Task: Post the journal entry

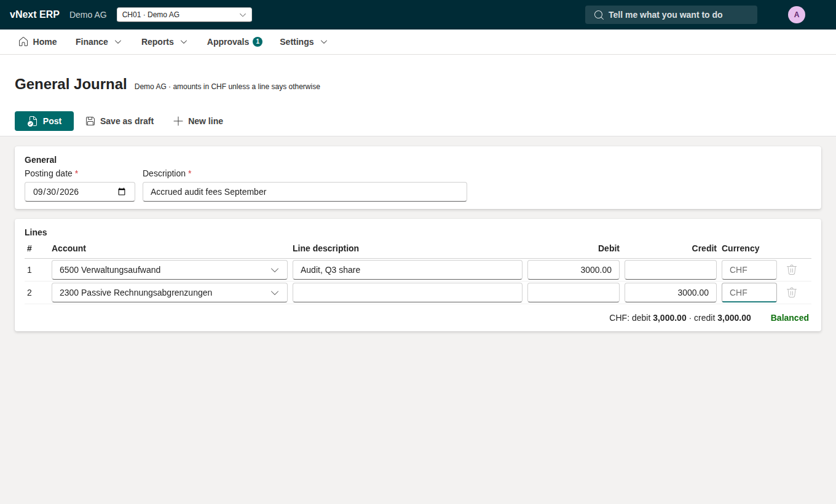Action: (44, 121)
